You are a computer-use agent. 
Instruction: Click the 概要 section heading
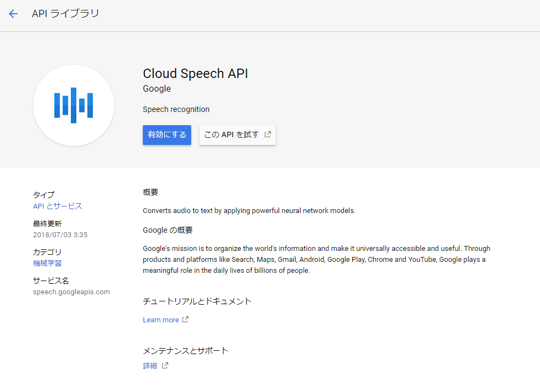tap(151, 192)
